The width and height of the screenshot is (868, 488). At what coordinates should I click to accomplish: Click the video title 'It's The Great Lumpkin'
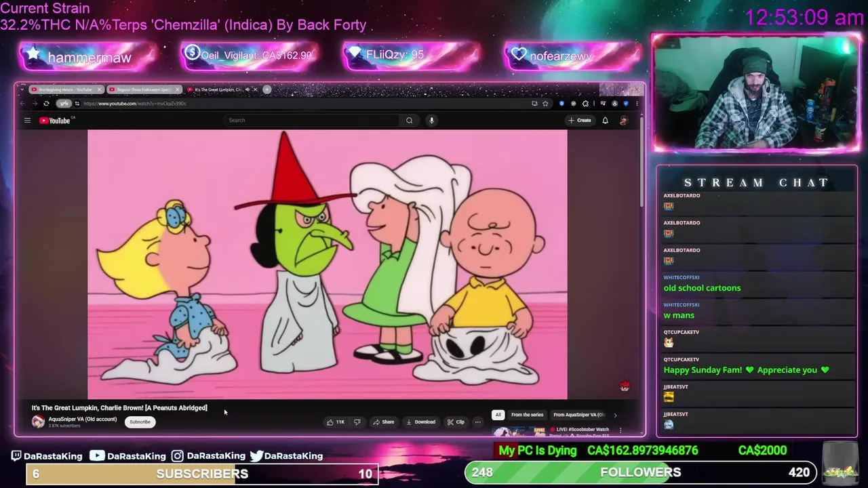point(119,408)
